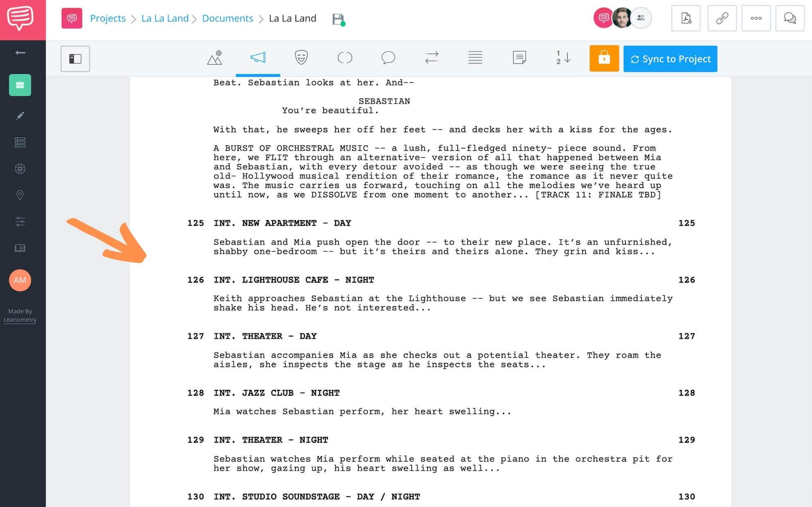Click the transition/arrows icon
Screen dimensions: 812x507
[431, 57]
